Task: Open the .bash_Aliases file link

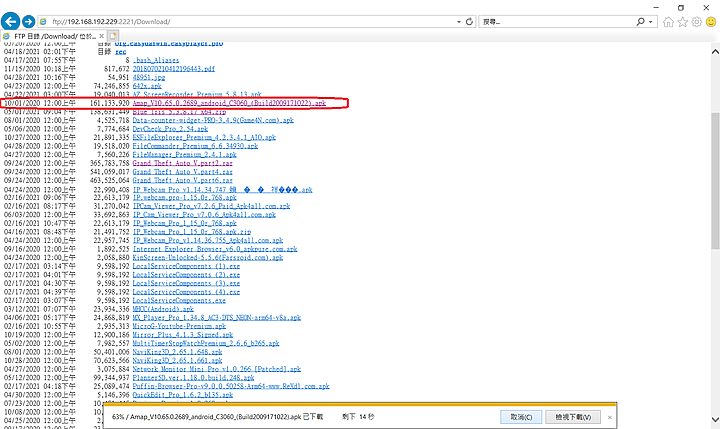Action: click(x=156, y=60)
